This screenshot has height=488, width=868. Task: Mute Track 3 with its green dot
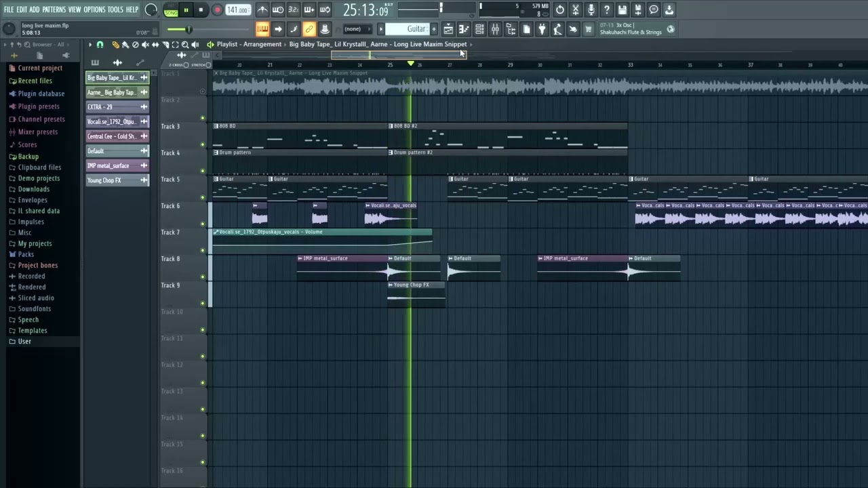coord(202,144)
